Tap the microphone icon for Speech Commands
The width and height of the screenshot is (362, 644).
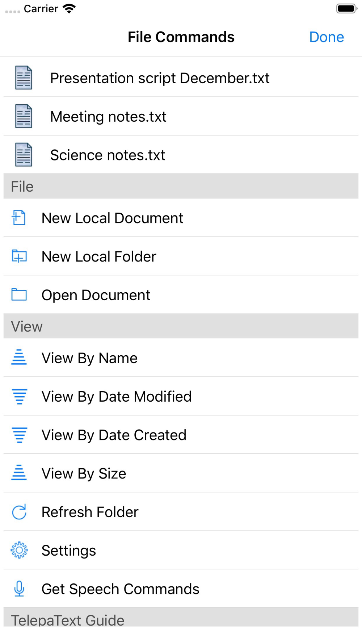[19, 589]
